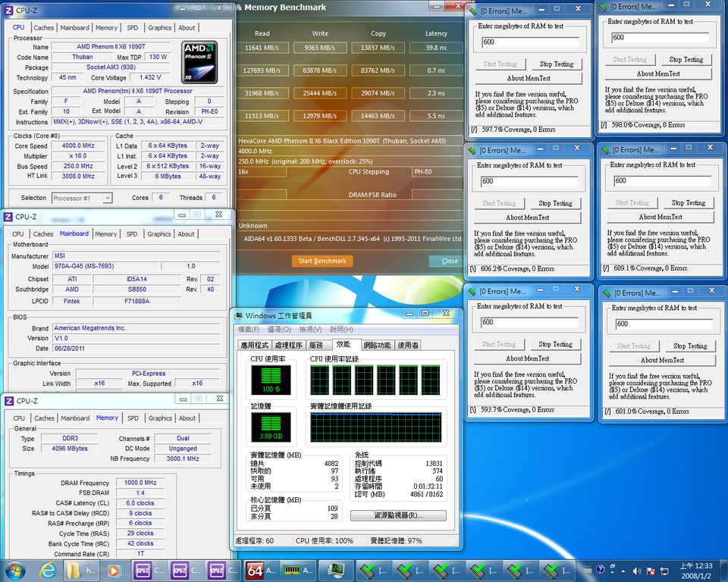The image size is (728, 582).
Task: Click title icon of MemTest window at 601.0% coverage
Action: pyautogui.click(x=607, y=293)
